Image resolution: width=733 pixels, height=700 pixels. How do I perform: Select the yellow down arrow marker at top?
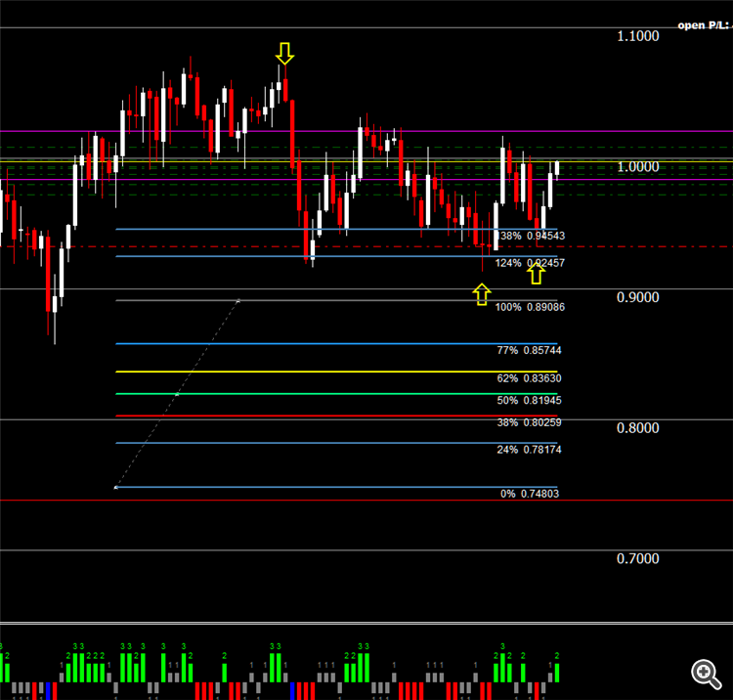284,54
